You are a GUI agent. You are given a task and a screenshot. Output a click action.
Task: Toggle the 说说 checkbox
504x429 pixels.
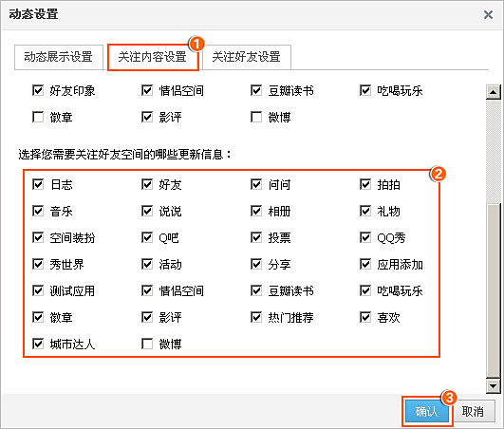(147, 211)
